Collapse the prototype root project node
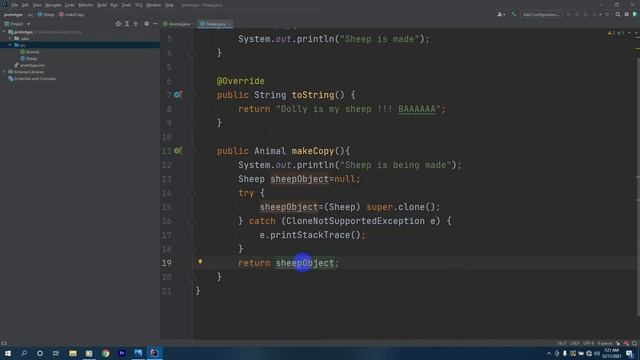640x360 pixels. 4,32
